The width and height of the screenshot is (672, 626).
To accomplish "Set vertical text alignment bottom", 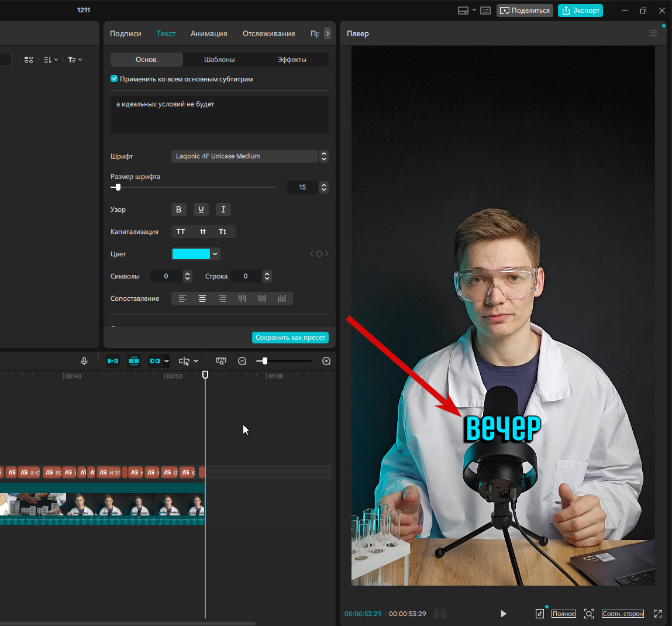I will pyautogui.click(x=281, y=298).
